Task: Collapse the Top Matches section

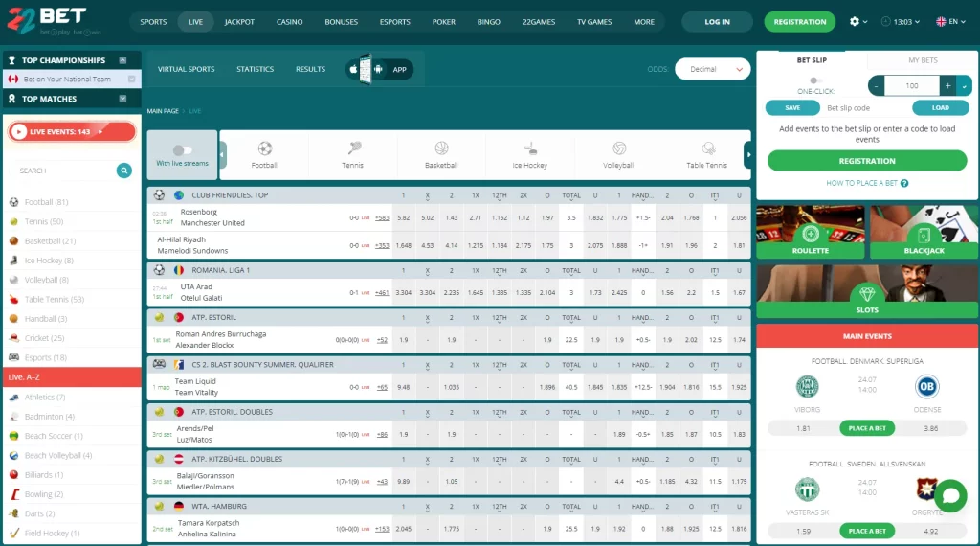Action: click(x=122, y=99)
